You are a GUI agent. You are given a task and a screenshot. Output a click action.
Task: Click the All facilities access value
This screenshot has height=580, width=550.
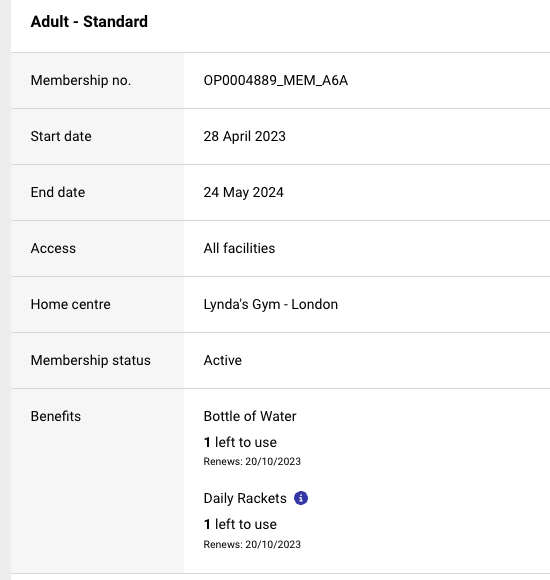tap(239, 248)
